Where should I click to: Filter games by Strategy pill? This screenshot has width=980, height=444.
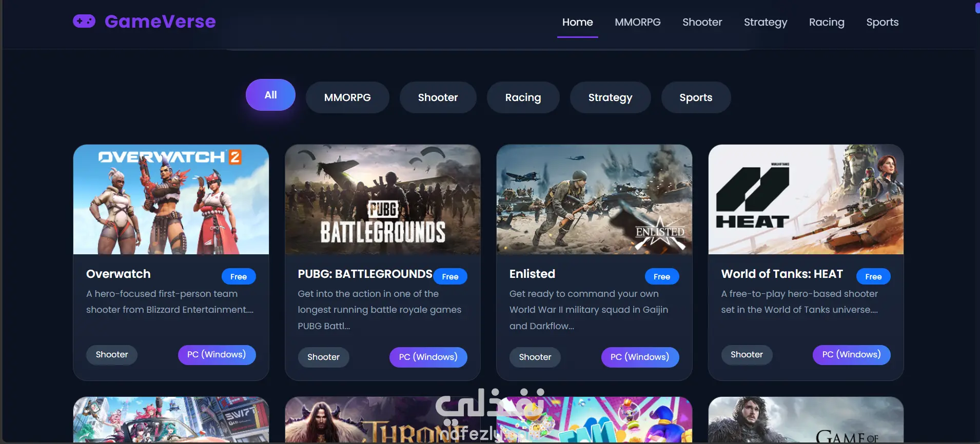click(611, 97)
